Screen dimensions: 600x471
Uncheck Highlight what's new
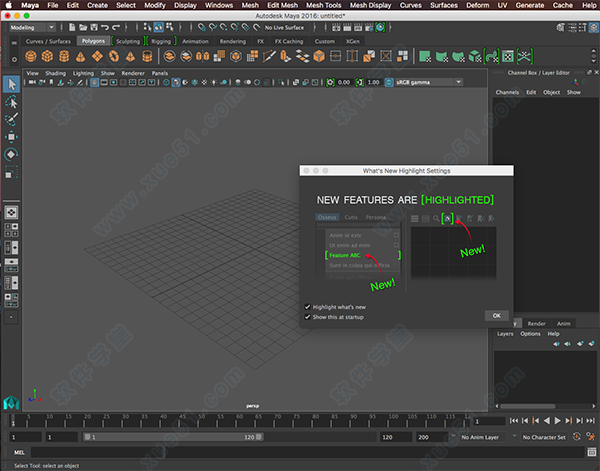(x=307, y=307)
